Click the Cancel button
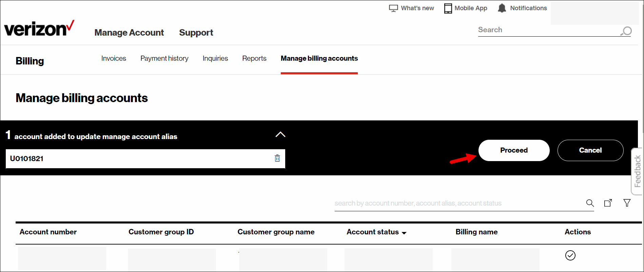644x272 pixels. pos(590,150)
